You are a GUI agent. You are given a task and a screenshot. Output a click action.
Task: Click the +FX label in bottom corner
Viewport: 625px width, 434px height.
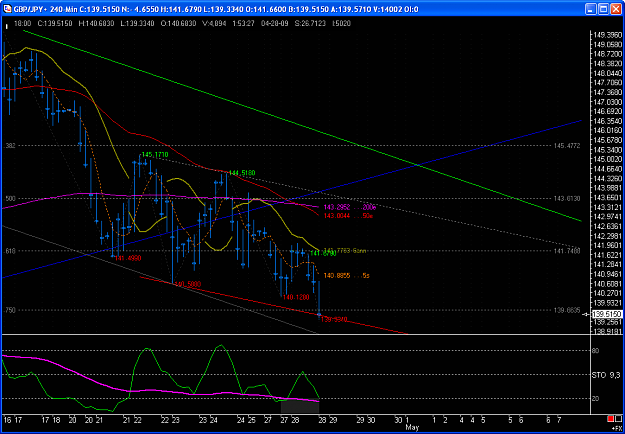(616, 427)
